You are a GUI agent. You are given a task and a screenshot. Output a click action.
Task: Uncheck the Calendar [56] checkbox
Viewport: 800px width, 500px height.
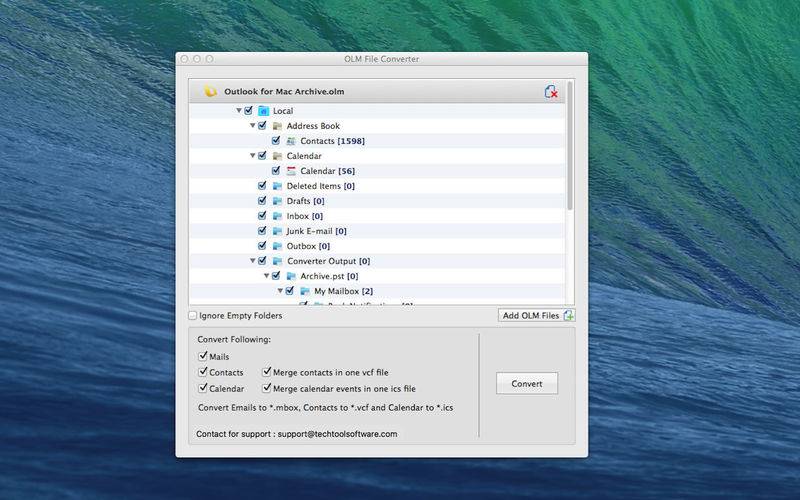coord(276,170)
